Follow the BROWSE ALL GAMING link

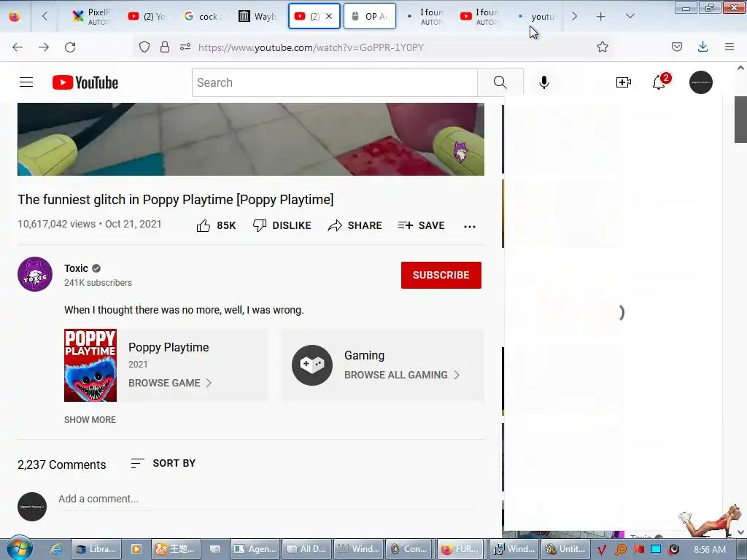402,375
